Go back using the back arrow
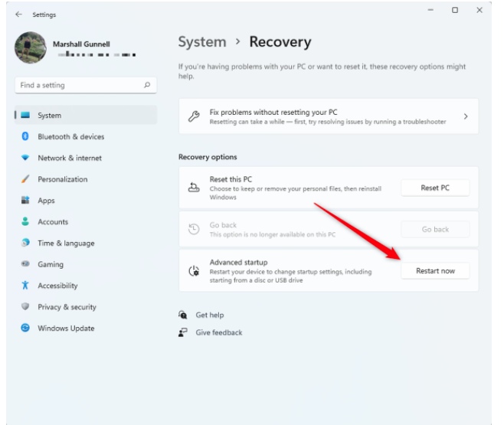 18,14
